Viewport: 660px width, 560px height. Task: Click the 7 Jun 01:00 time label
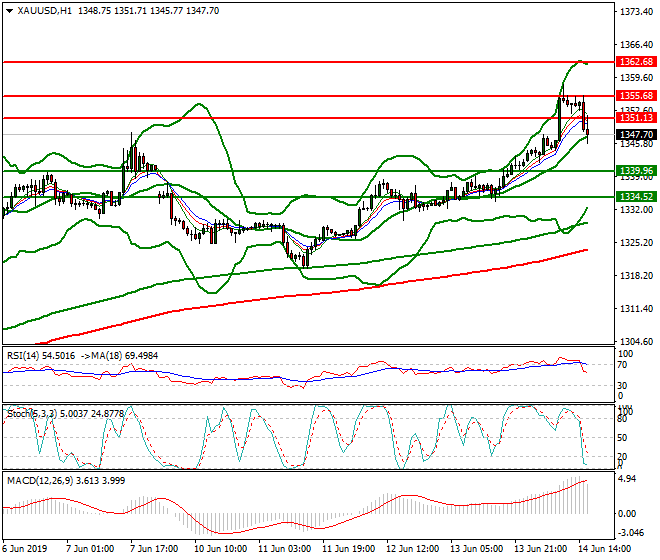tap(90, 549)
